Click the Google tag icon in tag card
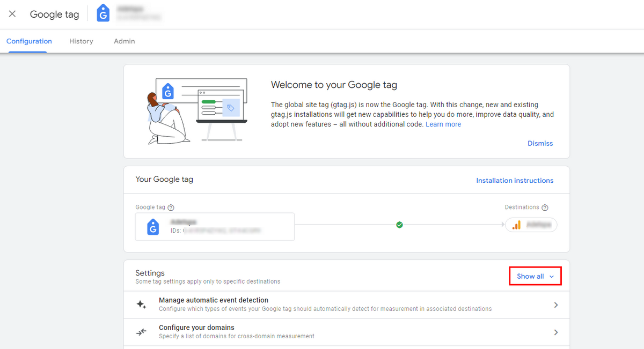Viewport: 644px width, 349px height. 153,227
